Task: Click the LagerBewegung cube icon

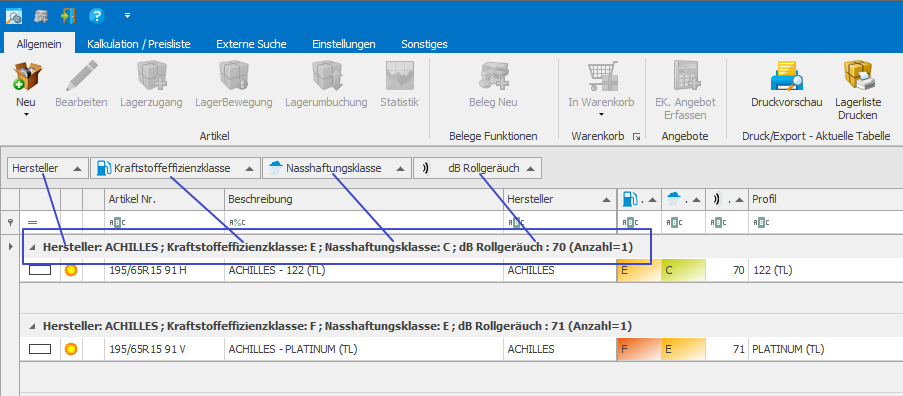Action: (233, 76)
